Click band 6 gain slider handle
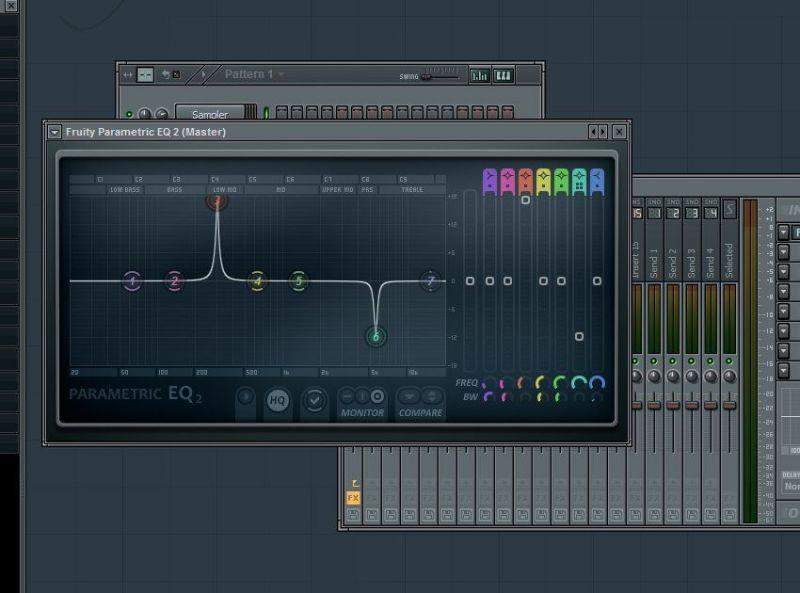Image resolution: width=800 pixels, height=593 pixels. pos(579,337)
